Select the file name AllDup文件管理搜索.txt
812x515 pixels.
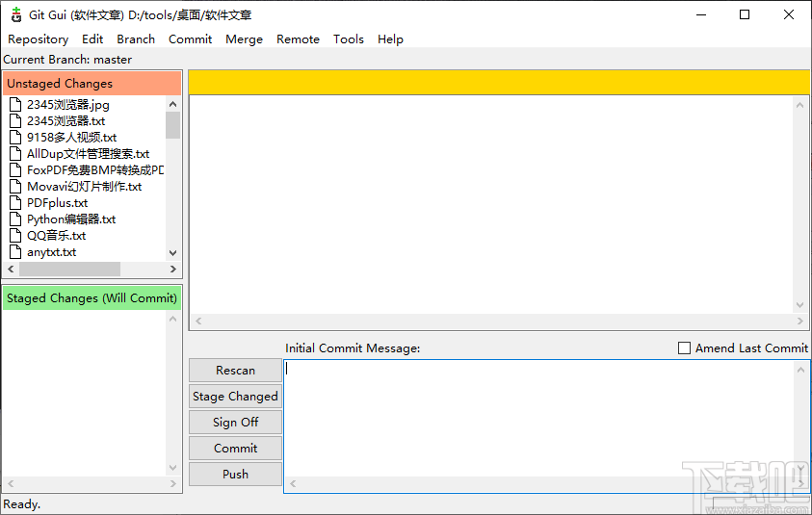[88, 154]
